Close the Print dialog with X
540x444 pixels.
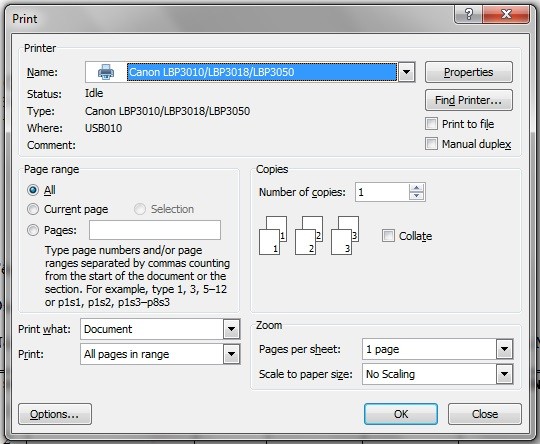pyautogui.click(x=506, y=14)
